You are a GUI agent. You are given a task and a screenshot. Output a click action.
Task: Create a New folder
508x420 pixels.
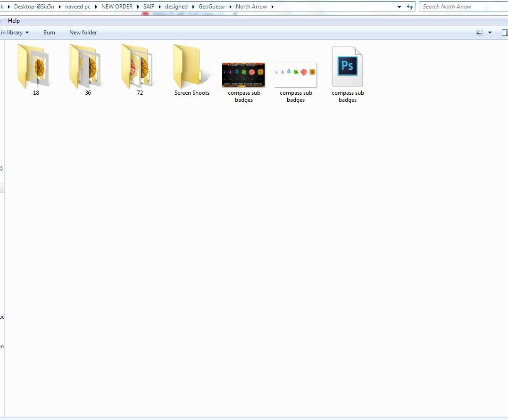point(83,33)
